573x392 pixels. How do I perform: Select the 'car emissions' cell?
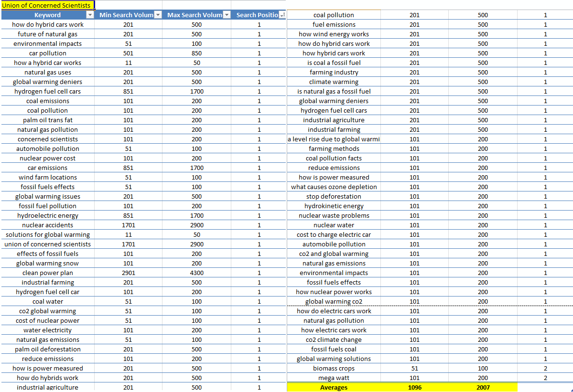pyautogui.click(x=47, y=168)
